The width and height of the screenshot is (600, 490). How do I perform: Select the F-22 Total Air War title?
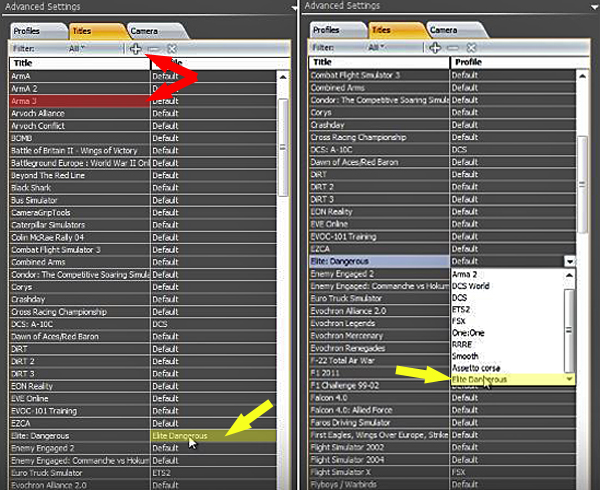point(379,360)
